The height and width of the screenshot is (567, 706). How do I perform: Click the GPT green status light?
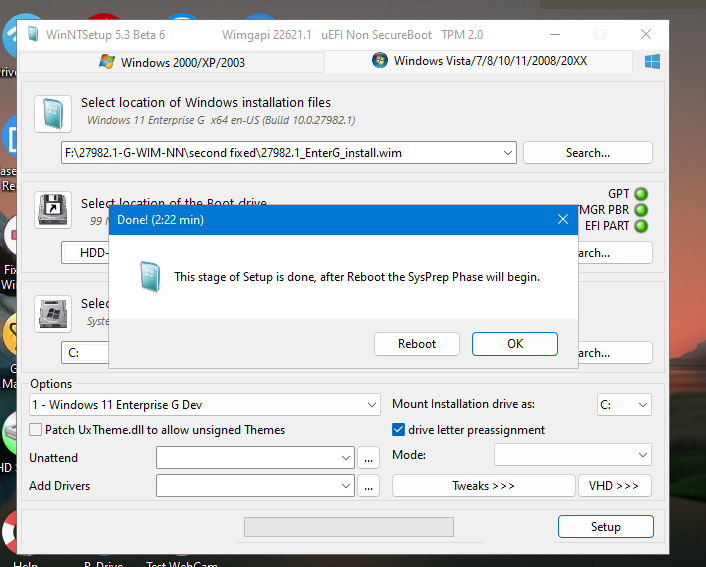(641, 194)
